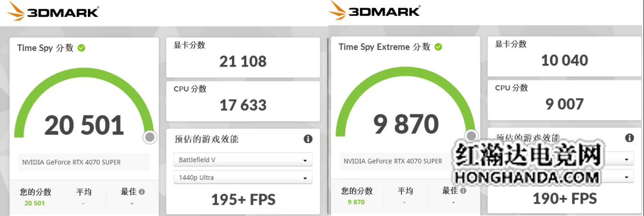Expand the 1440p Ultra preset dropdown
The width and height of the screenshot is (644, 216).
coord(243,178)
